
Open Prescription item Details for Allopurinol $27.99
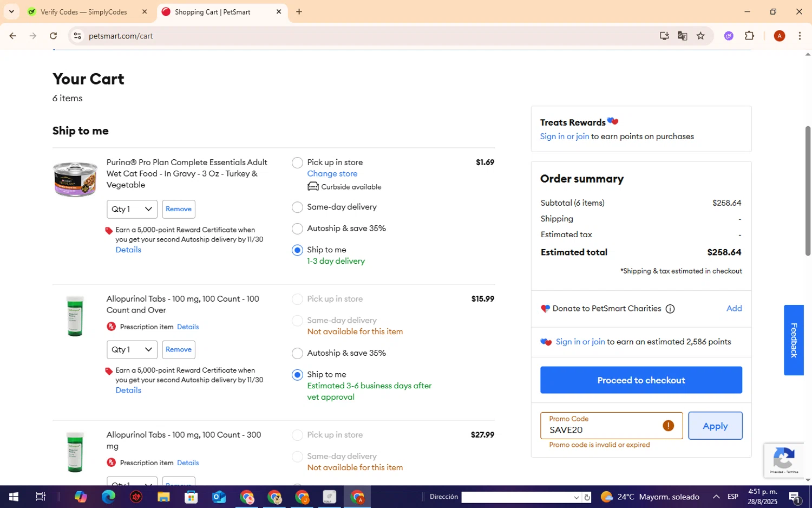click(x=188, y=463)
